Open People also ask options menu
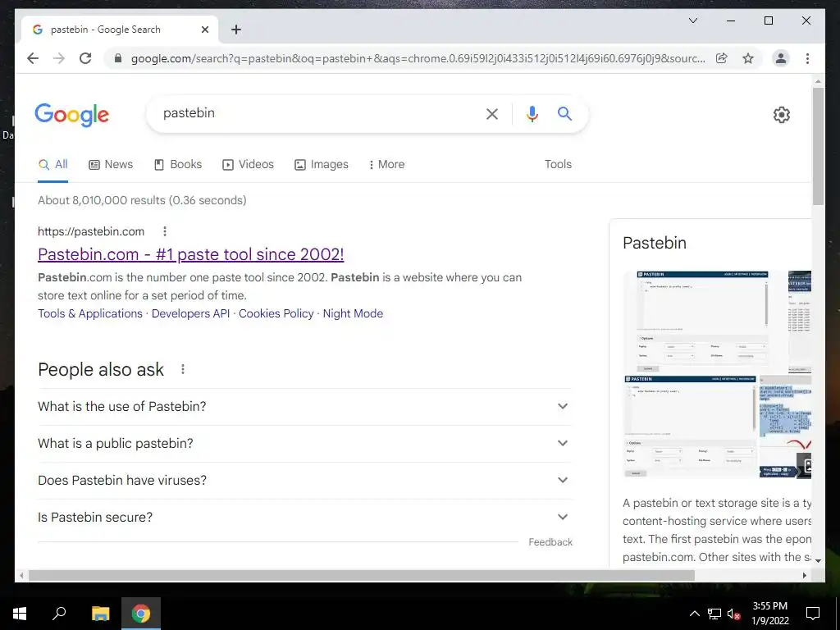This screenshot has width=840, height=630. click(x=183, y=369)
